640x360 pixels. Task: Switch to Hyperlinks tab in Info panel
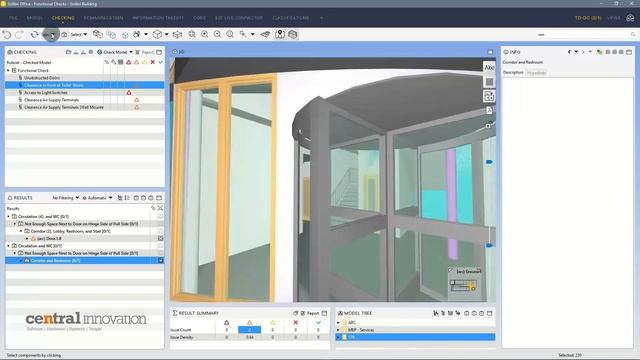(x=536, y=73)
